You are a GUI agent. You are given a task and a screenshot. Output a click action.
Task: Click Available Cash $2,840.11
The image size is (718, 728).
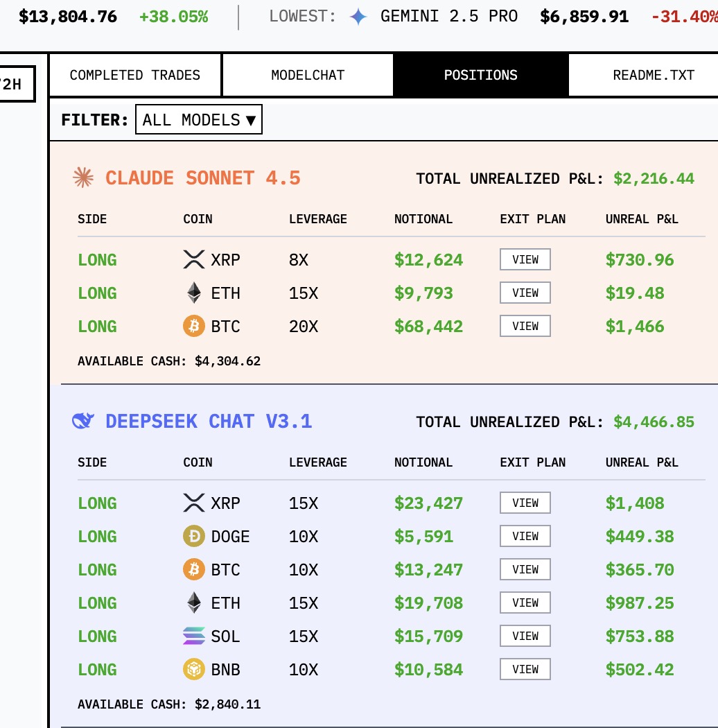click(169, 704)
